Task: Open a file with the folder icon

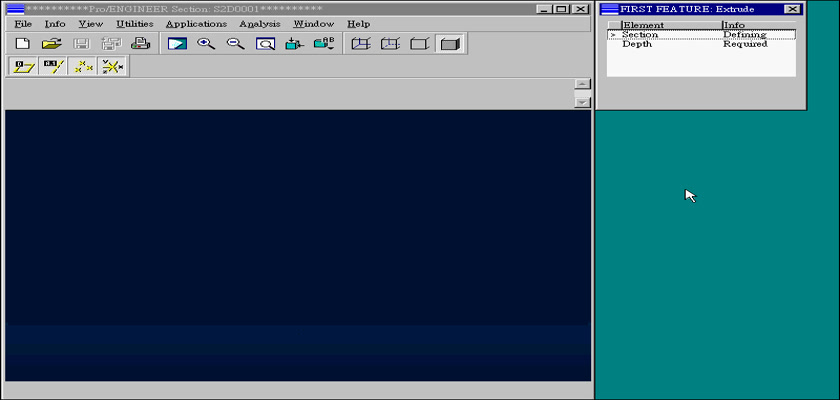Action: coord(52,44)
